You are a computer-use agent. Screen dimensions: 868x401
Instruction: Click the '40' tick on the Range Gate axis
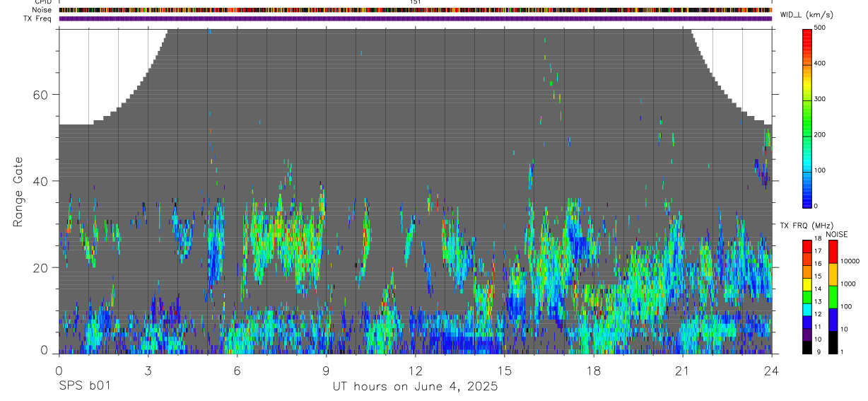pos(41,181)
